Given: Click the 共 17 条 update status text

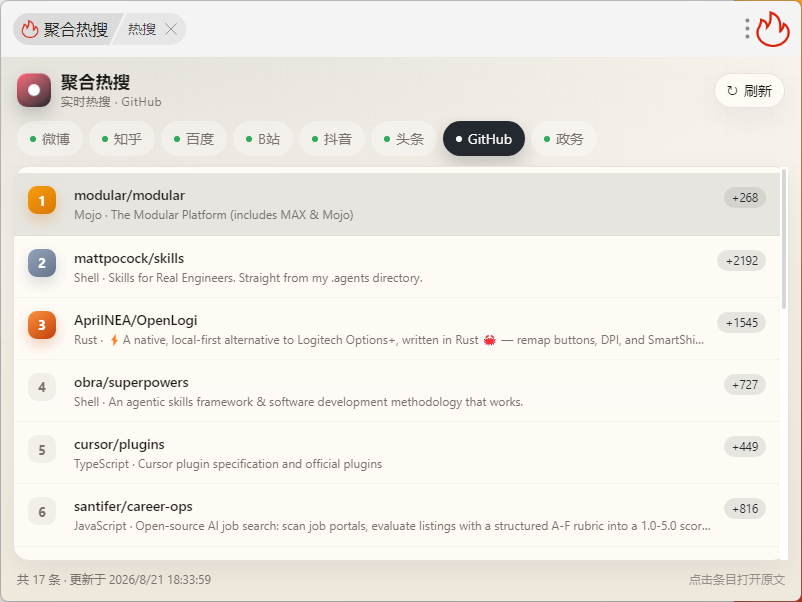Looking at the screenshot, I should pyautogui.click(x=114, y=579).
